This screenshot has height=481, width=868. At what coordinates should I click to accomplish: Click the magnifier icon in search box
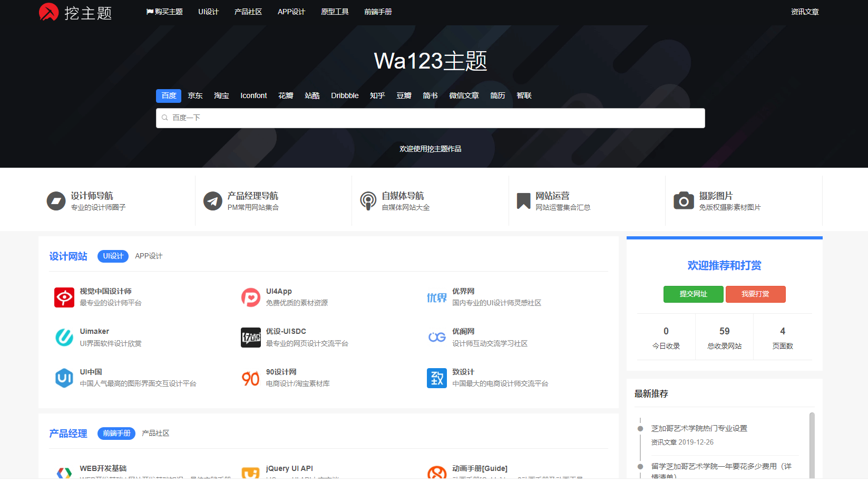coord(165,118)
